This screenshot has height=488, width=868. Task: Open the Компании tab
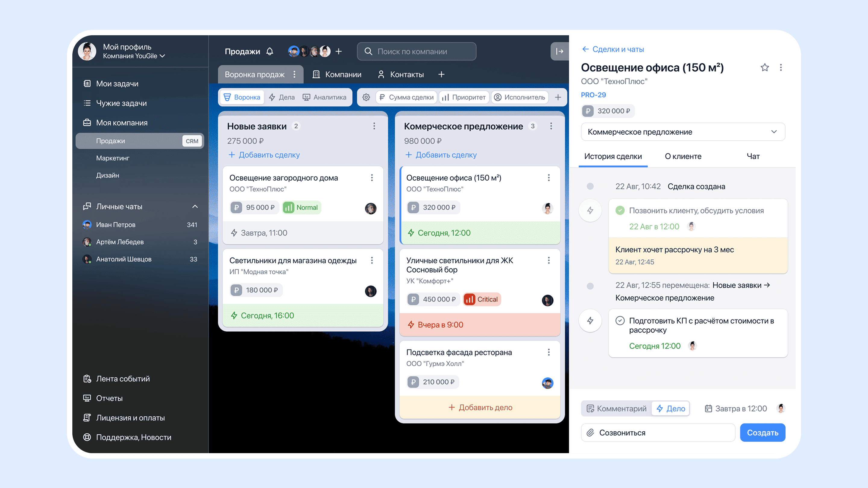coord(337,74)
